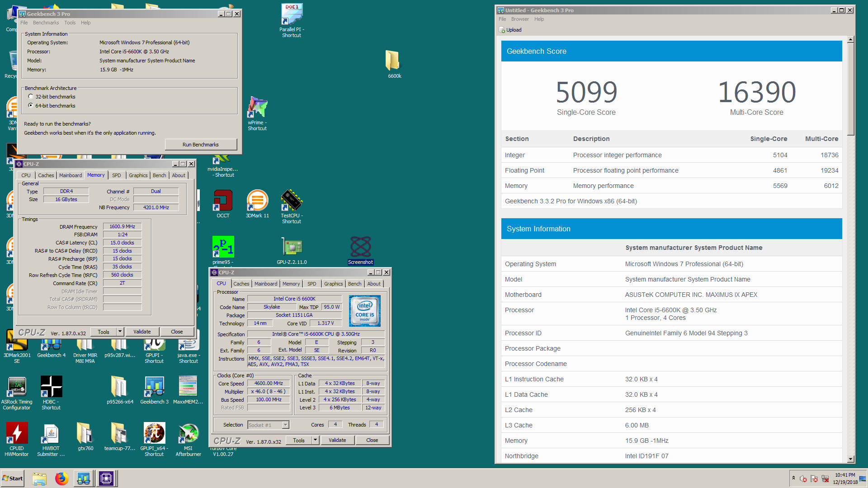The image size is (868, 488).
Task: Click Close in CPU-Z Memory window
Action: click(177, 332)
